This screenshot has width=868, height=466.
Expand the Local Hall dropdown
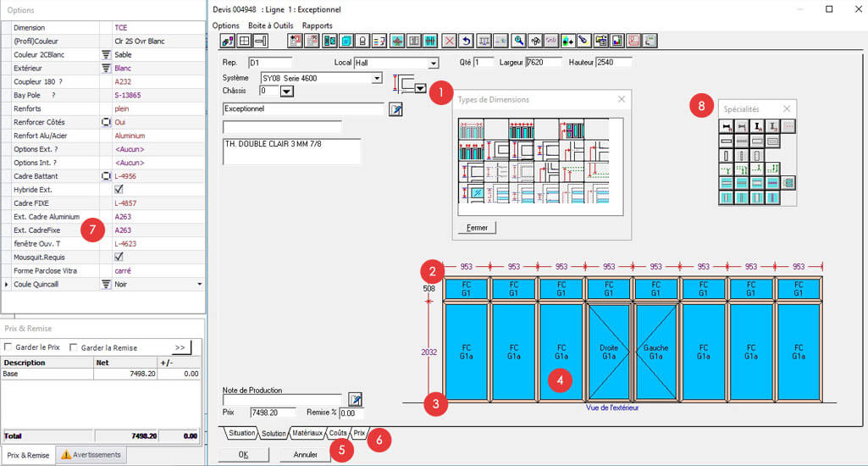click(434, 64)
